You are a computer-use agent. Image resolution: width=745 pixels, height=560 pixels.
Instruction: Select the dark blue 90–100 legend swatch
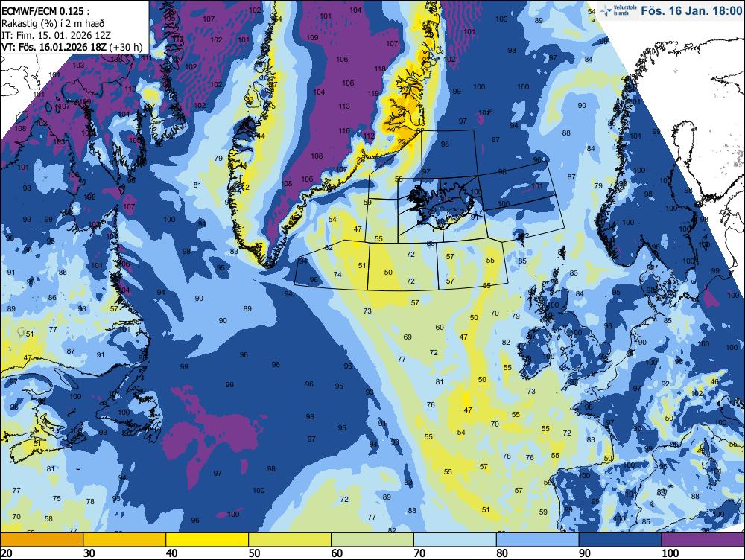tap(620, 540)
